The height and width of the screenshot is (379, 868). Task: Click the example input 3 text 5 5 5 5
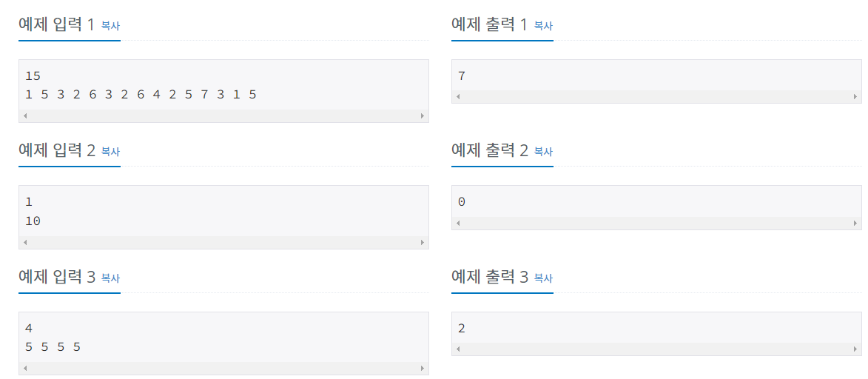[x=53, y=347]
